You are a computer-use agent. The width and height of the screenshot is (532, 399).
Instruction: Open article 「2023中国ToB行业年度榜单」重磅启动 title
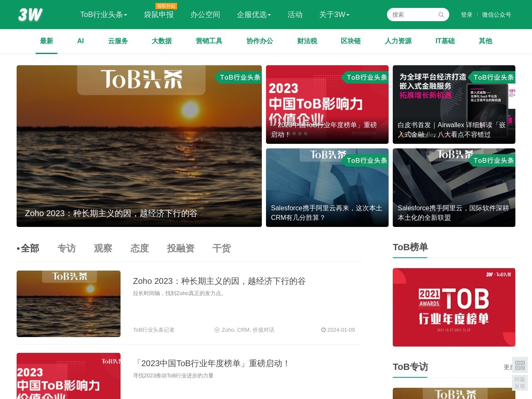[x=212, y=363]
